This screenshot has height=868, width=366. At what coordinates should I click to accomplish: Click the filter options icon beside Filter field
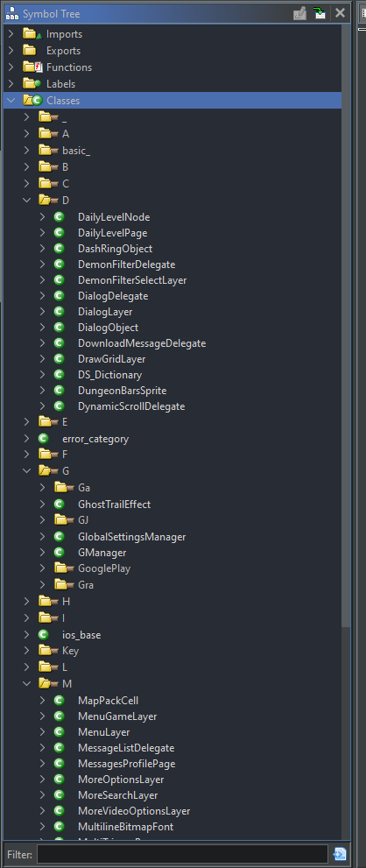pyautogui.click(x=340, y=854)
